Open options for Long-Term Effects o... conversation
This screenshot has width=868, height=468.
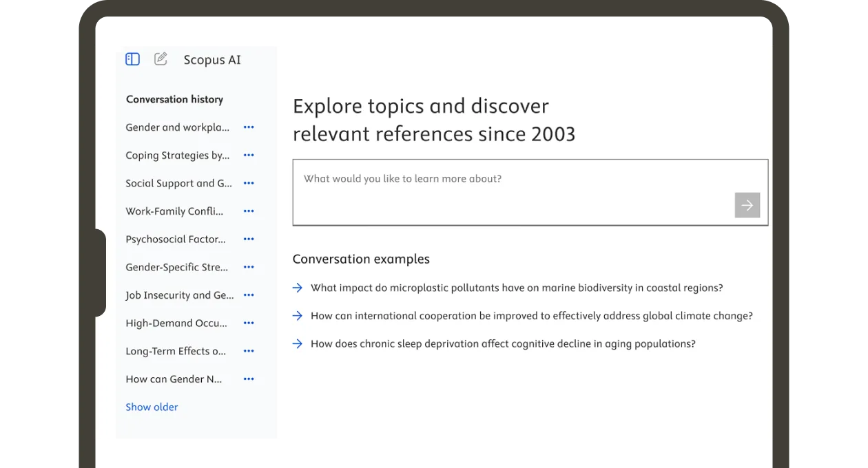(x=249, y=351)
